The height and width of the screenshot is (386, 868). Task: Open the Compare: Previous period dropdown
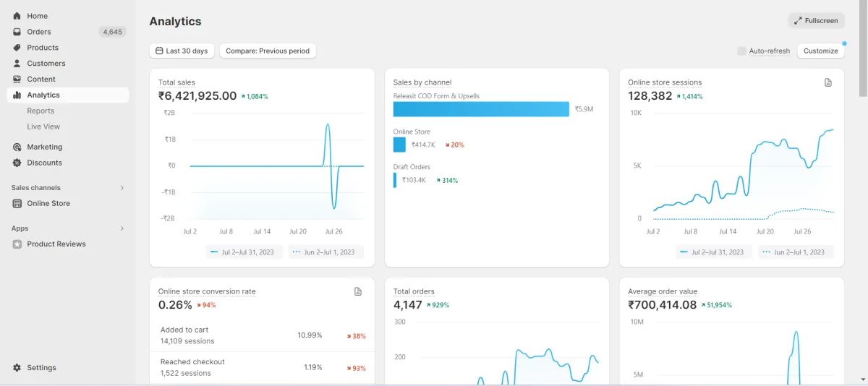(268, 51)
